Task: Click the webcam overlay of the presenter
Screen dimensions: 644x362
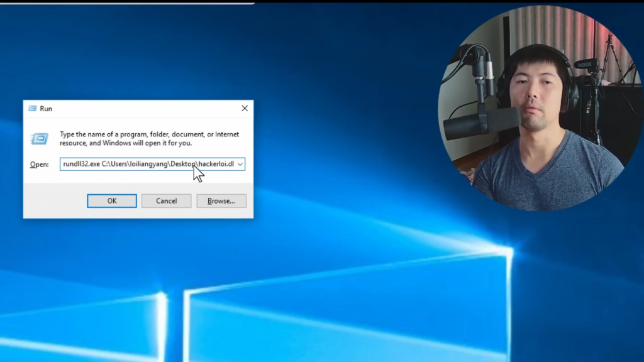Action: 540,107
